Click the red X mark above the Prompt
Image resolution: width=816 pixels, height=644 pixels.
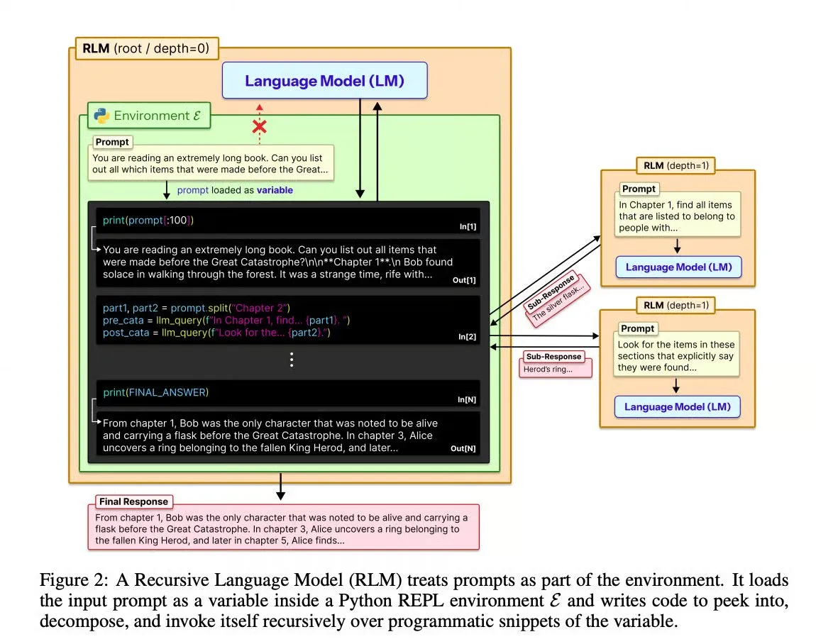pos(259,126)
